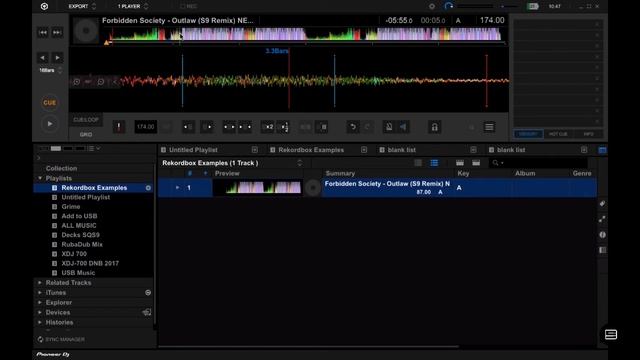The height and width of the screenshot is (360, 640).
Task: Click the search backward arrow button
Action: 42,58
